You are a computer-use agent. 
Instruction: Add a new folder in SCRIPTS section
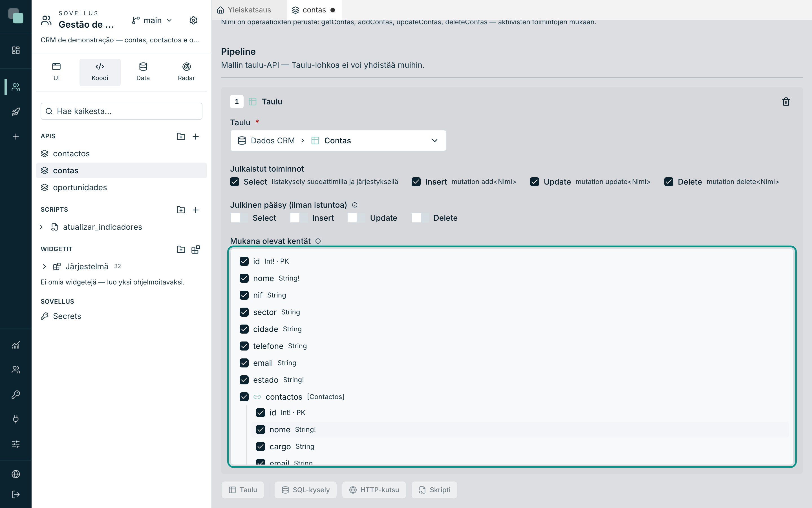point(181,210)
